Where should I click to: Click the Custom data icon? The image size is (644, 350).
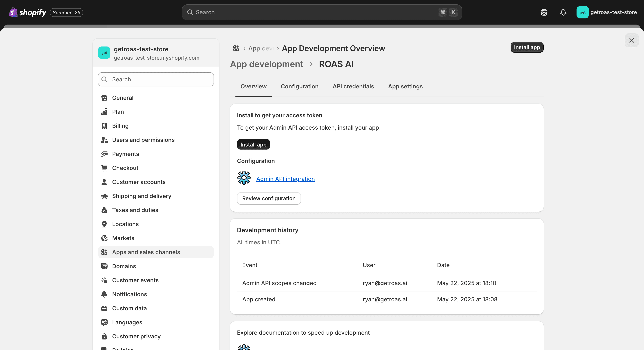click(x=104, y=308)
